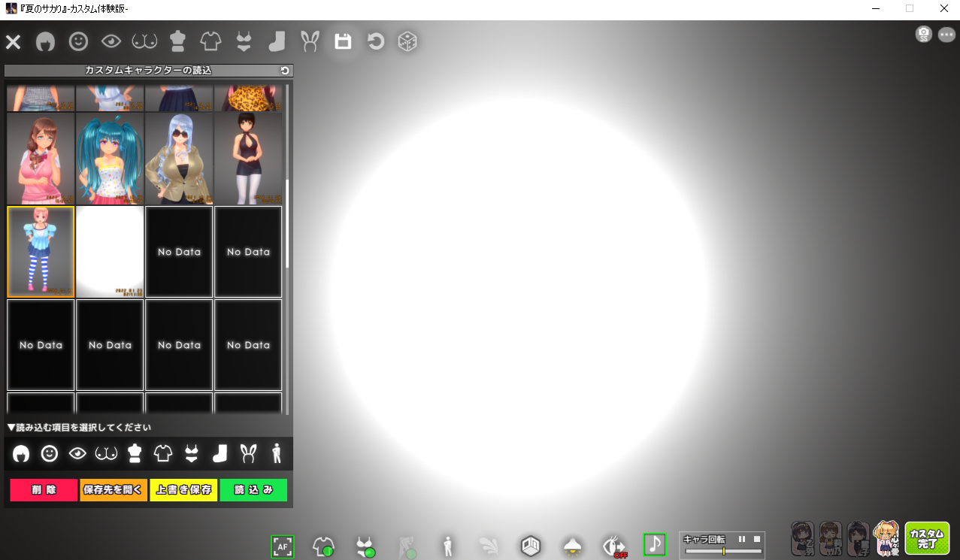Image resolution: width=960 pixels, height=560 pixels.
Task: Toggle loading of clothing shirt data
Action: pos(163,453)
